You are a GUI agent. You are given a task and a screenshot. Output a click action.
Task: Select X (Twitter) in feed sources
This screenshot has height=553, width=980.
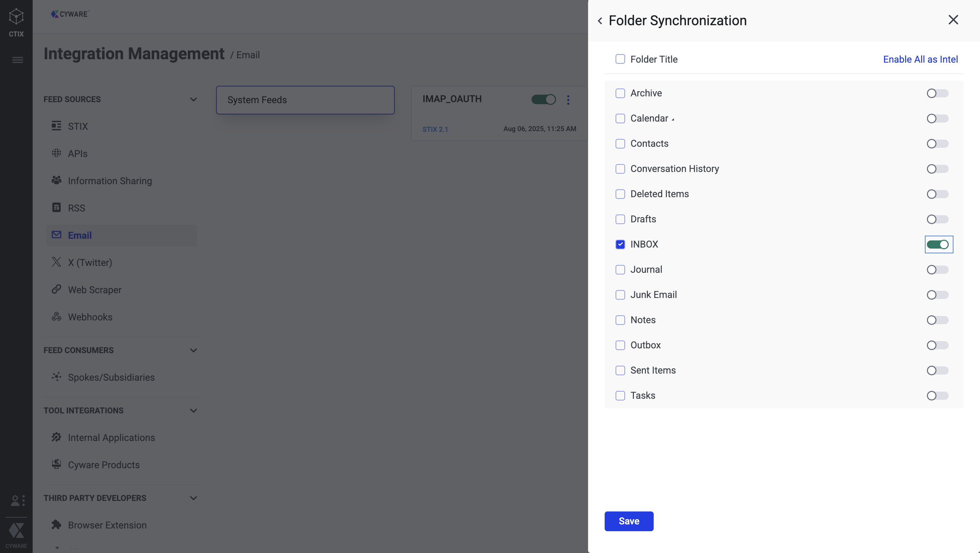[90, 263]
